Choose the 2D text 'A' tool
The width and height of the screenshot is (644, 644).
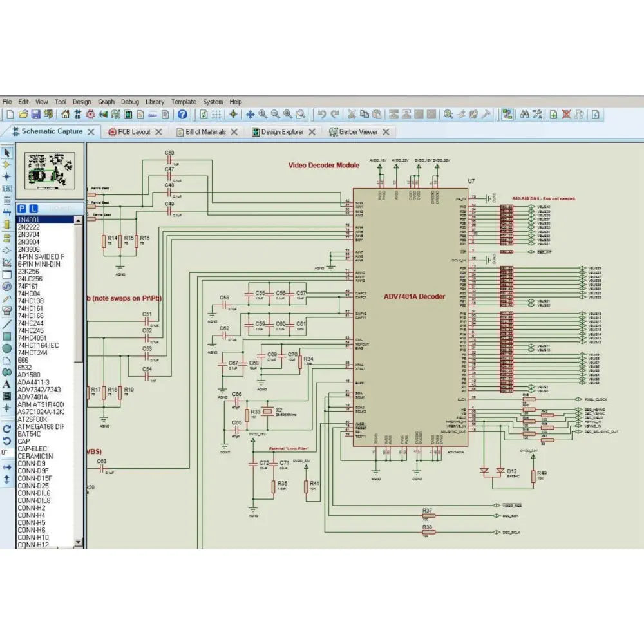coord(7,384)
